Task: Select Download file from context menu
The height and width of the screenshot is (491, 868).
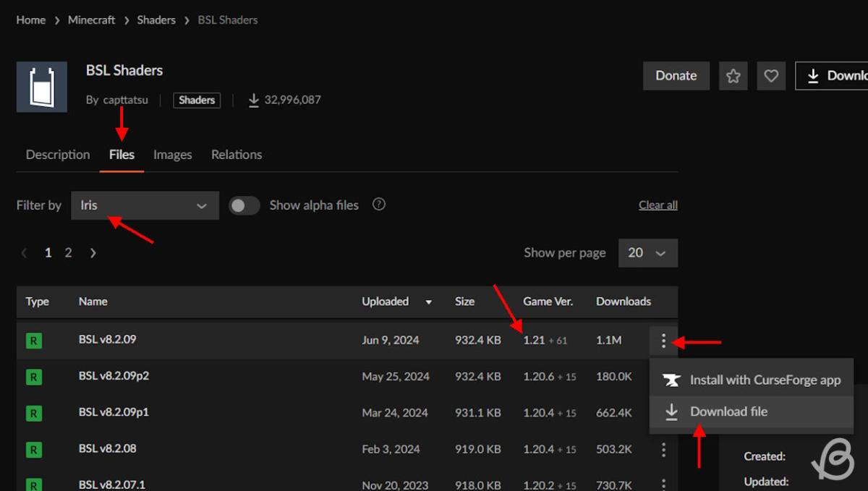Action: (x=728, y=411)
